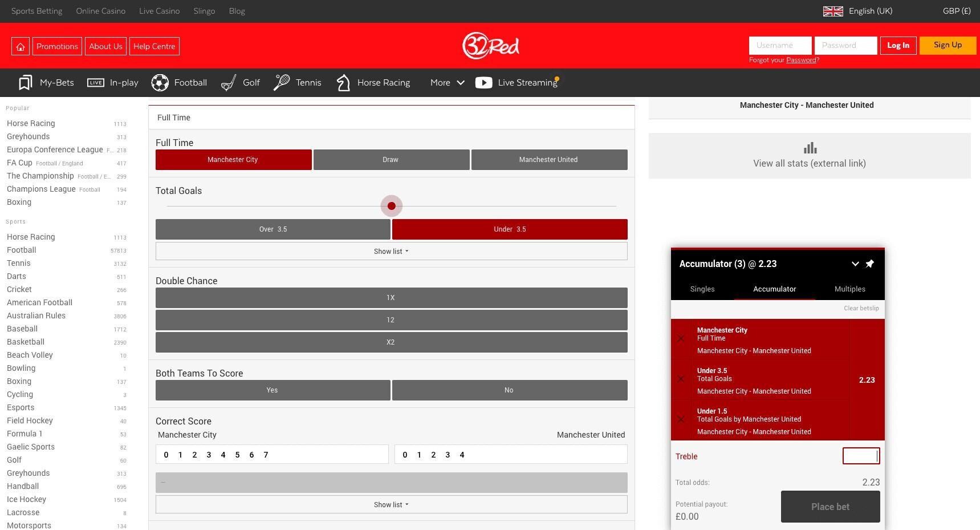Click the home icon button
980x530 pixels.
(x=21, y=46)
